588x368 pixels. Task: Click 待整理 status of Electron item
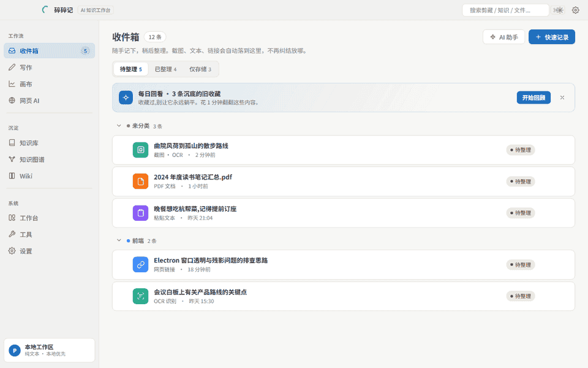[x=521, y=265]
